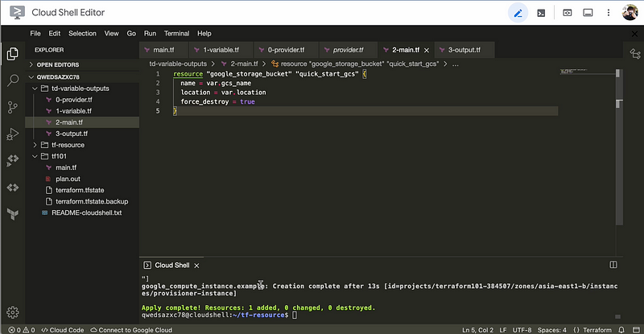Open terminal using the header terminal icon
Image resolution: width=644 pixels, height=334 pixels.
click(x=541, y=13)
